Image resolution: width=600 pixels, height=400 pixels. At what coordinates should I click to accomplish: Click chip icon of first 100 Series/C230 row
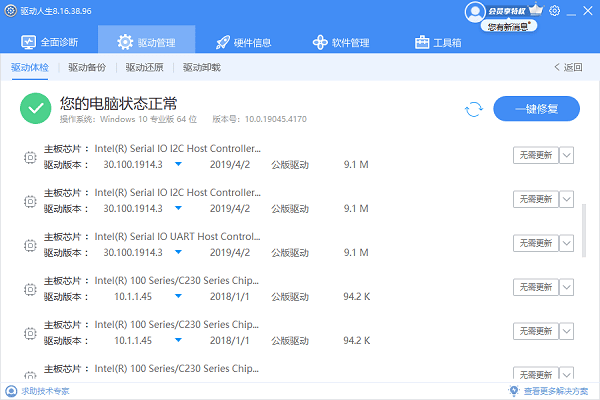[30, 289]
